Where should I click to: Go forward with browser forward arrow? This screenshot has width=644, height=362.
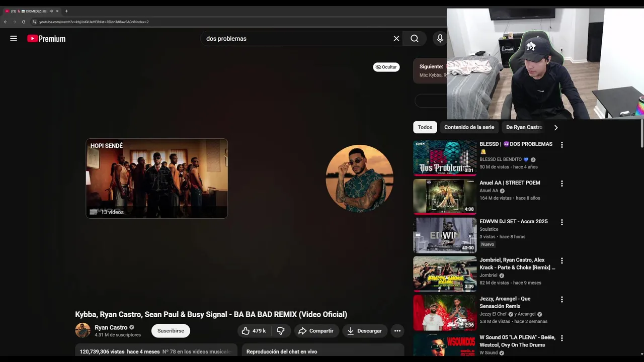tap(15, 22)
